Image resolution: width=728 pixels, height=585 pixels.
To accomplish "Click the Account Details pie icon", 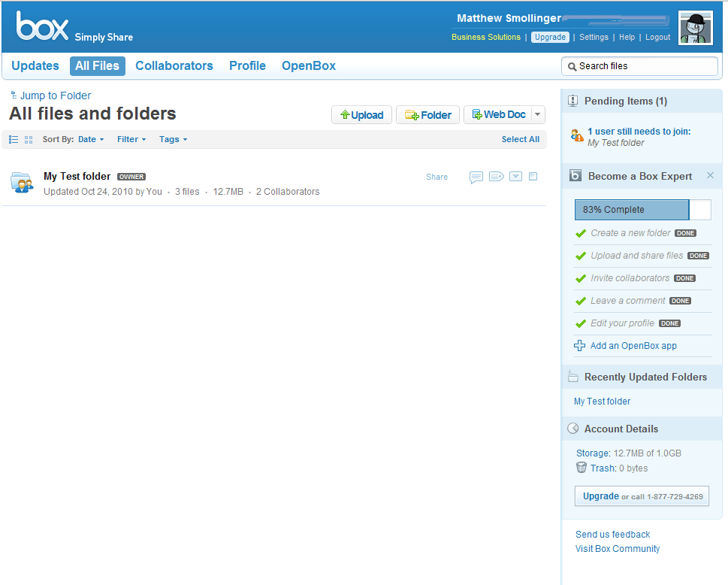I will click(x=573, y=429).
